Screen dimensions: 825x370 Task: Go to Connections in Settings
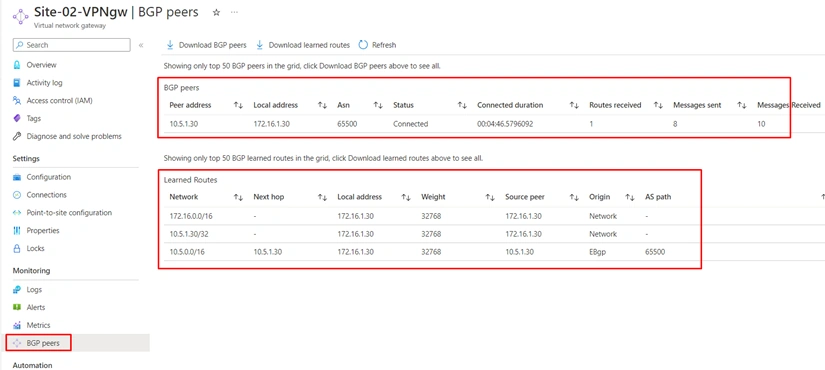[x=46, y=195]
